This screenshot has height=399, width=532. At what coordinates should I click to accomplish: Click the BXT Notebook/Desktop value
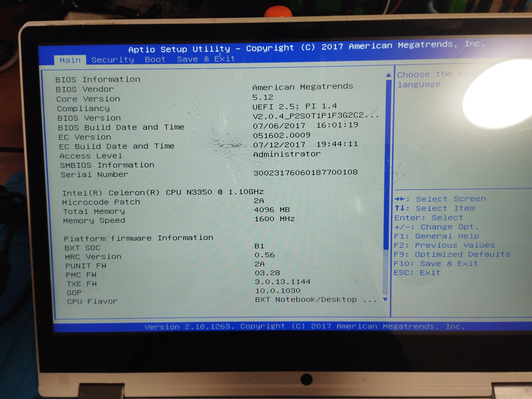316,300
